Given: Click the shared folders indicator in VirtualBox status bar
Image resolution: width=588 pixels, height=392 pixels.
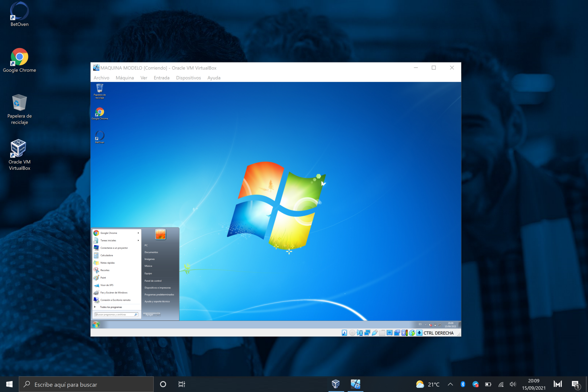Looking at the screenshot, I should [382, 333].
